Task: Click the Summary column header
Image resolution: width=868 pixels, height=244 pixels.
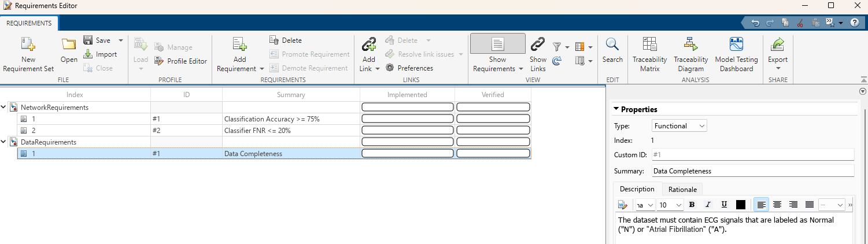Action: pos(291,95)
